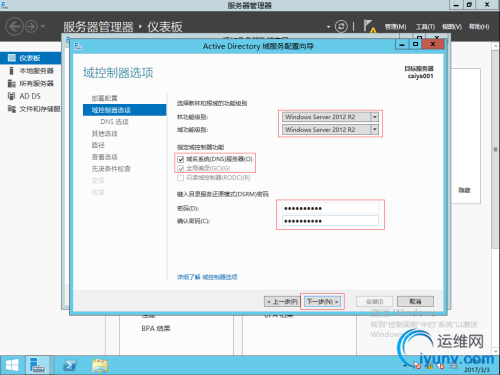This screenshot has width=500, height=375.
Task: Open the 详细了解 域控制器选项 link
Action: tap(207, 277)
